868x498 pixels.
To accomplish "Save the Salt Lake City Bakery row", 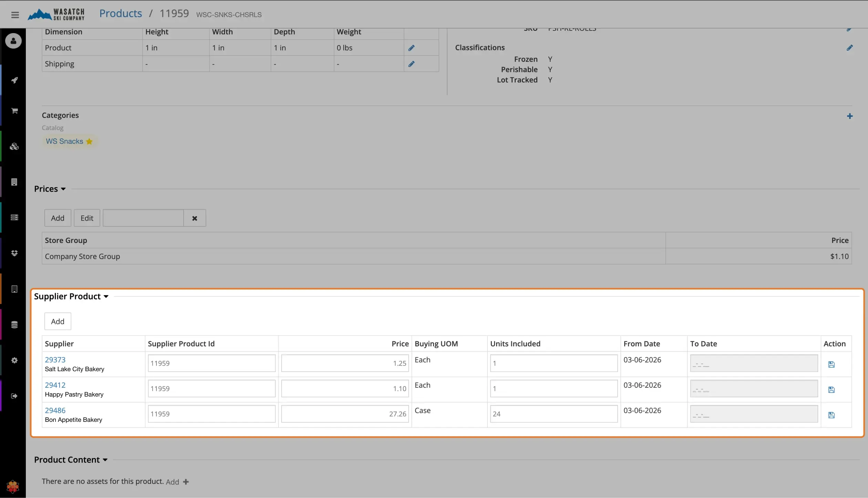I will pyautogui.click(x=831, y=364).
